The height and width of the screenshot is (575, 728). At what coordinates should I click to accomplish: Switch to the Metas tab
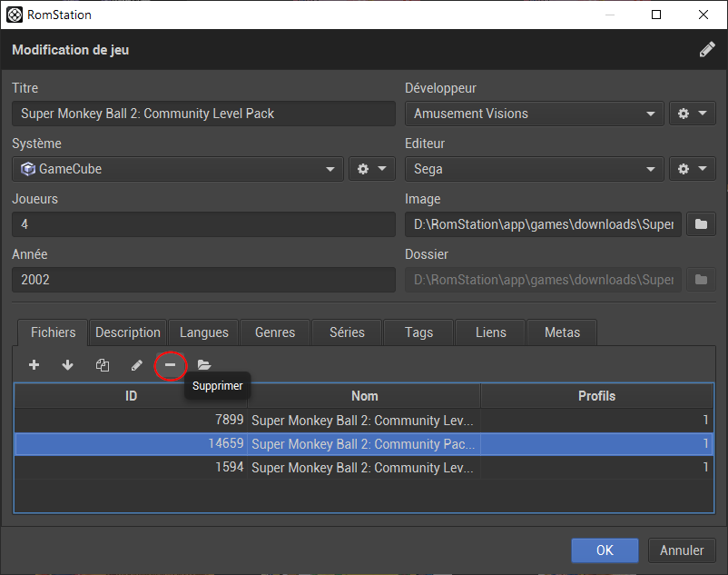(x=562, y=332)
